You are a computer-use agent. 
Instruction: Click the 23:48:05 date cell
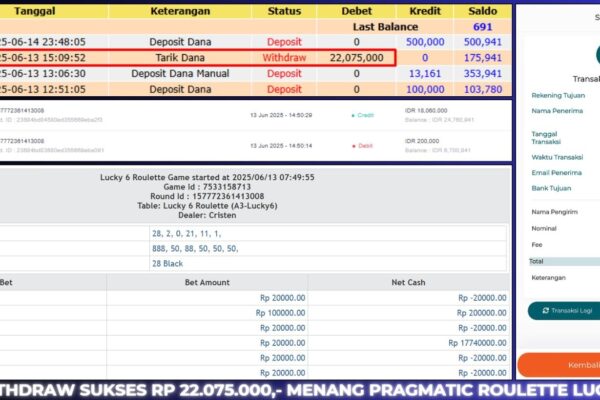[x=42, y=42]
